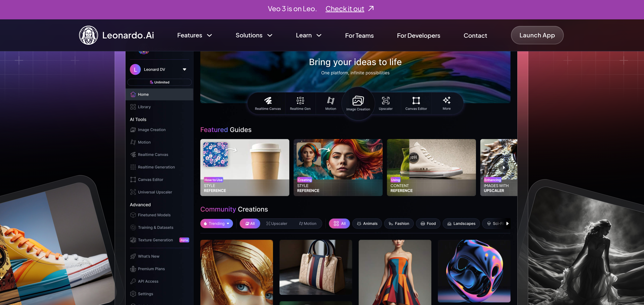644x305 pixels.
Task: Open Texture Generation in sidebar
Action: [x=155, y=240]
